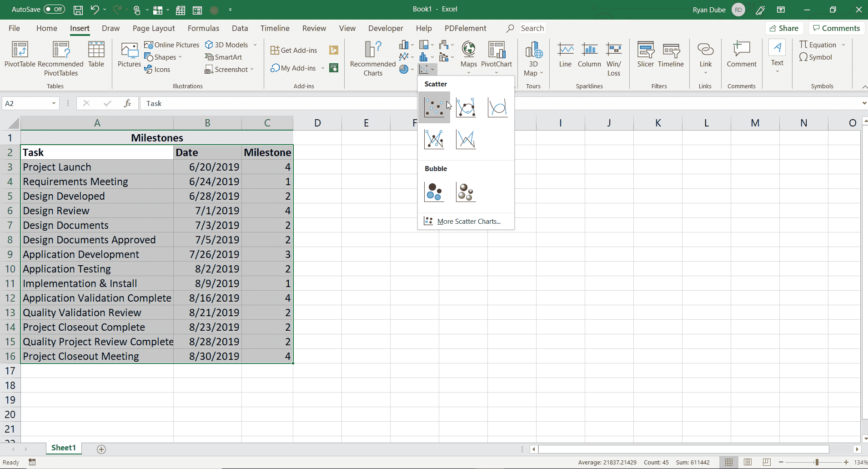Click More Scatter Charts link
Screen dimensions: 868x469
pyautogui.click(x=468, y=222)
